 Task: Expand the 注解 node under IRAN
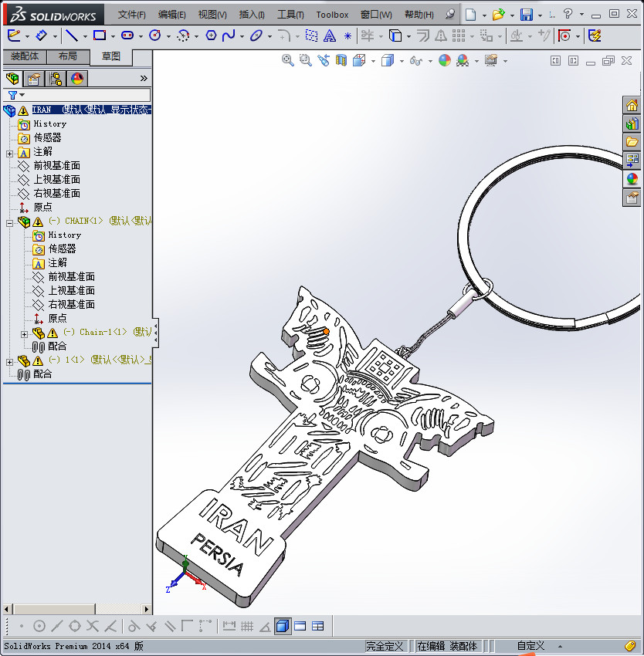pos(9,154)
